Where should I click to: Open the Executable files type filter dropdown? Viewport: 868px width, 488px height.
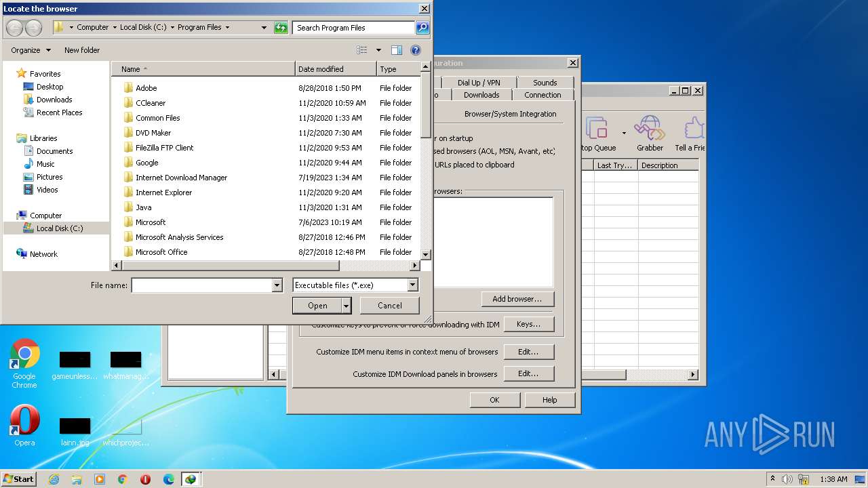(412, 285)
